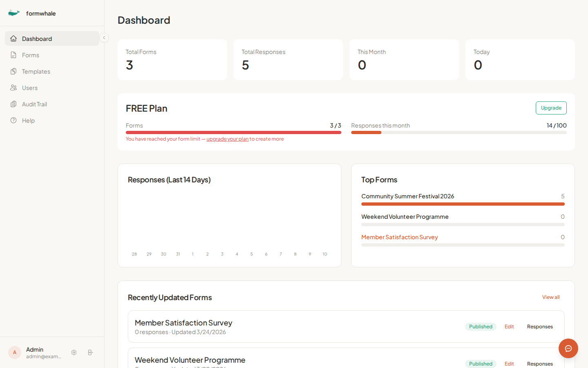
Task: Open the settings gear next to Admin
Action: point(74,352)
